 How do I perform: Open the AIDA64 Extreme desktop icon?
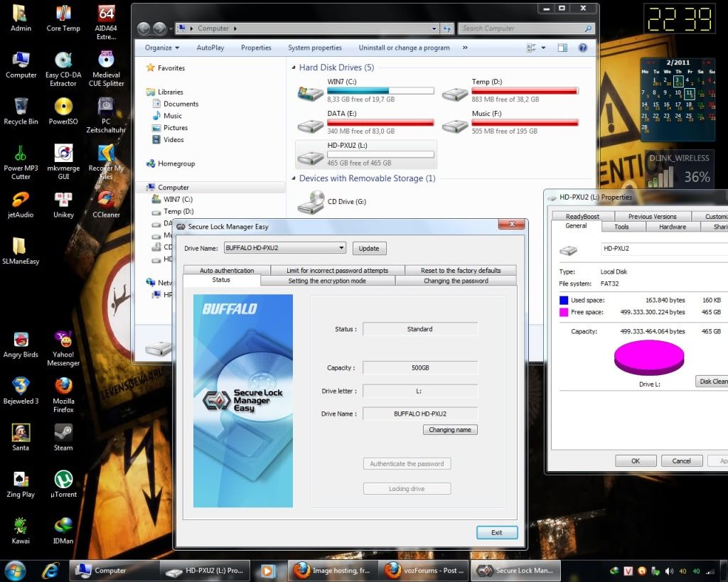[x=106, y=22]
